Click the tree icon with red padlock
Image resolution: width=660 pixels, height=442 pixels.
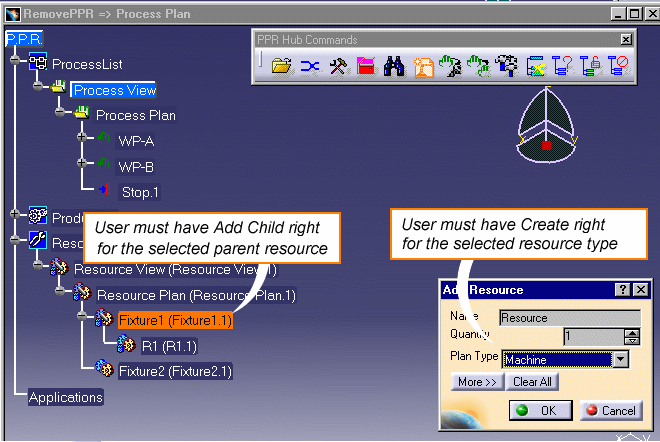click(x=590, y=67)
